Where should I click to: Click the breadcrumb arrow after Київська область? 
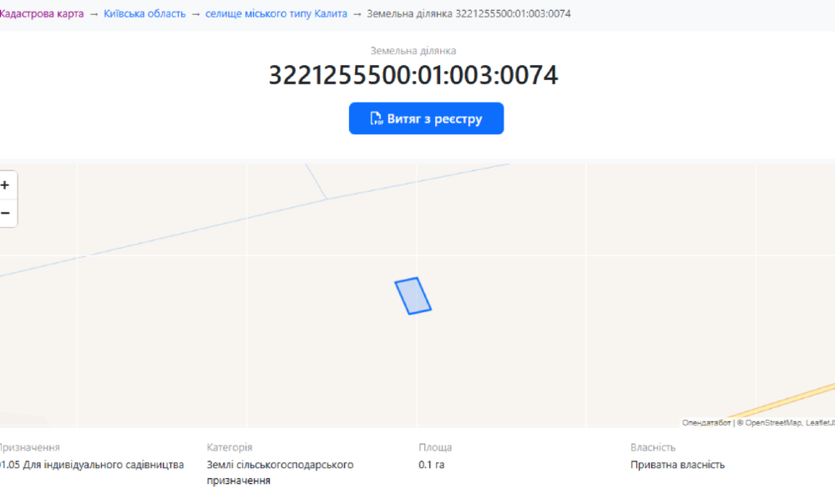[194, 13]
